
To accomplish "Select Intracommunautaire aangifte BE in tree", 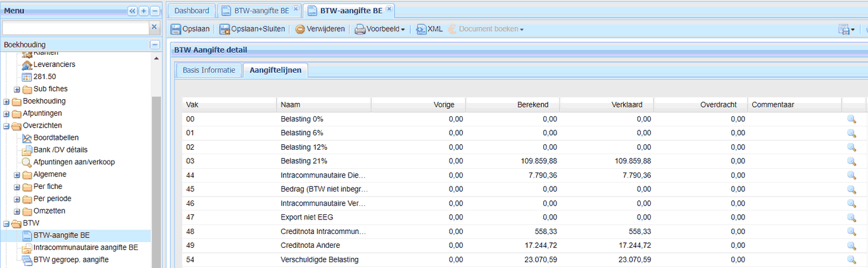I will pos(85,248).
